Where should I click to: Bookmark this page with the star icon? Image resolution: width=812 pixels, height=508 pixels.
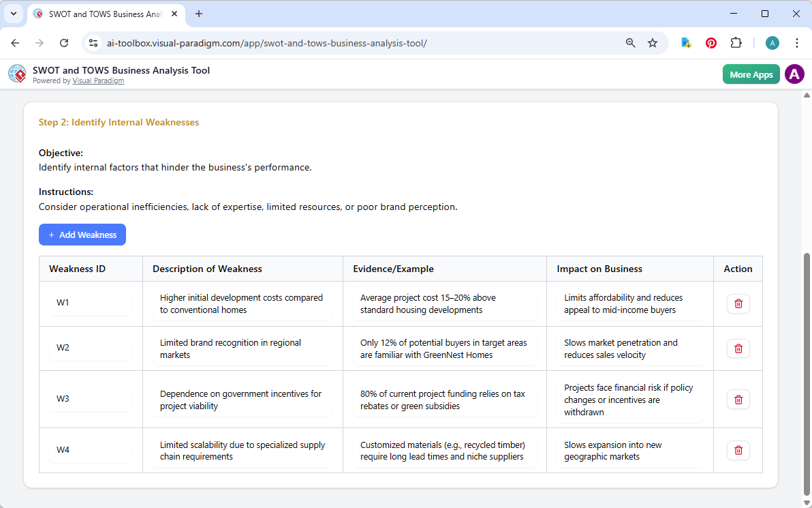tap(653, 42)
